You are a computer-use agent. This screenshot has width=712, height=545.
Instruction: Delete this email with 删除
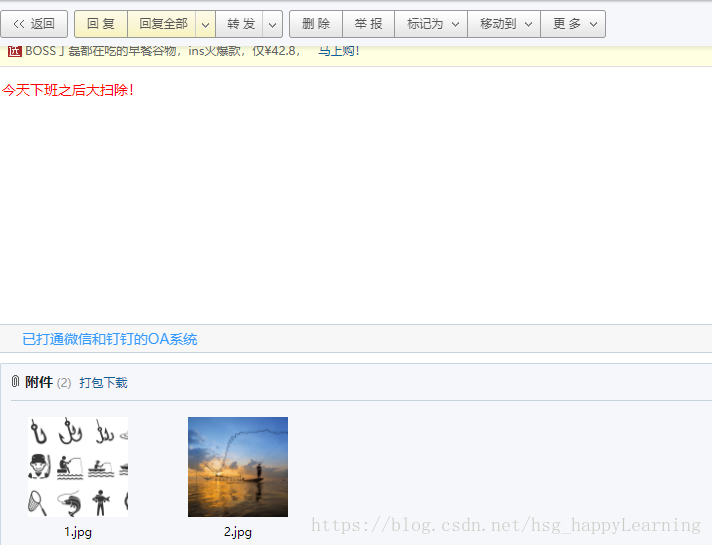[x=316, y=24]
